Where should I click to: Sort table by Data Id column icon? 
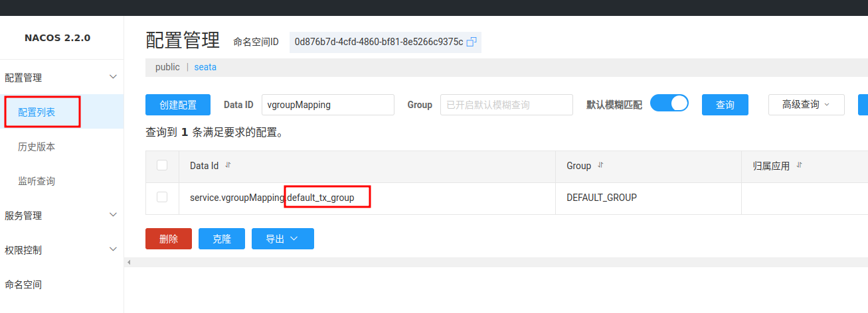pyautogui.click(x=228, y=166)
